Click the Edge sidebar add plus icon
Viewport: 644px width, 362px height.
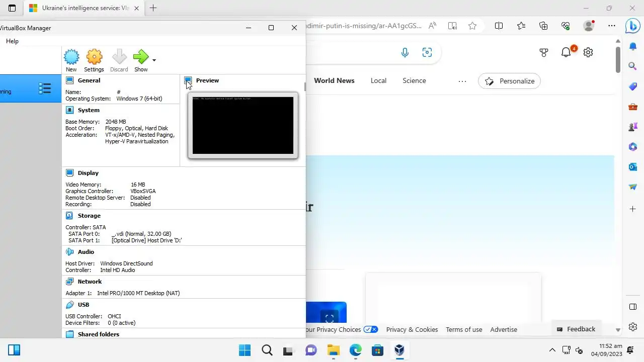click(633, 209)
